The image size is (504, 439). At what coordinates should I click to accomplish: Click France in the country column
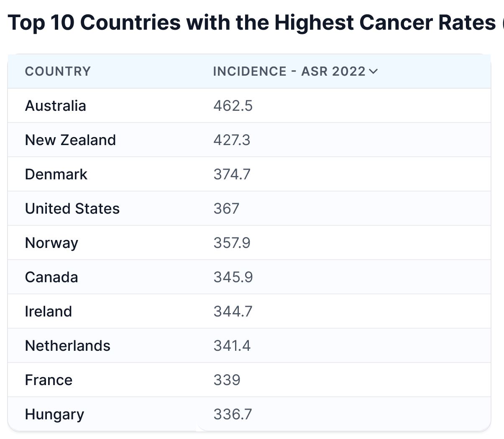pos(49,380)
